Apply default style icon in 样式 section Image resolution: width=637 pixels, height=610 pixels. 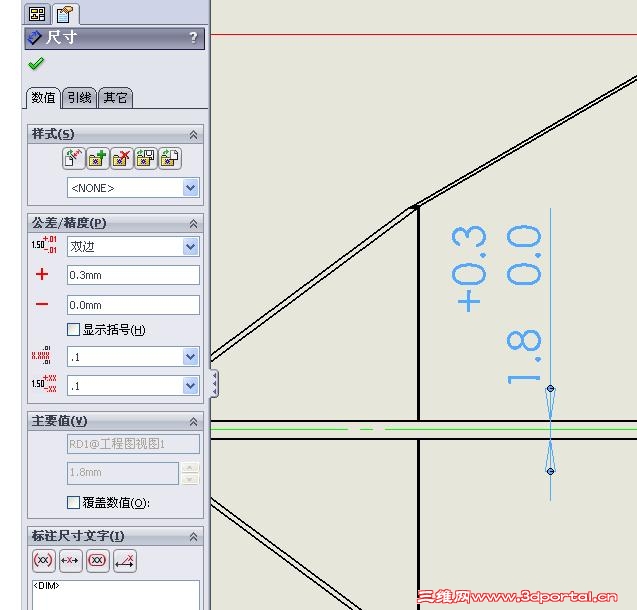tap(73, 158)
